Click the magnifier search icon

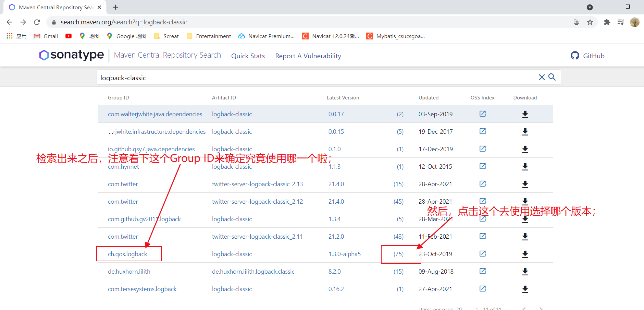click(x=552, y=77)
